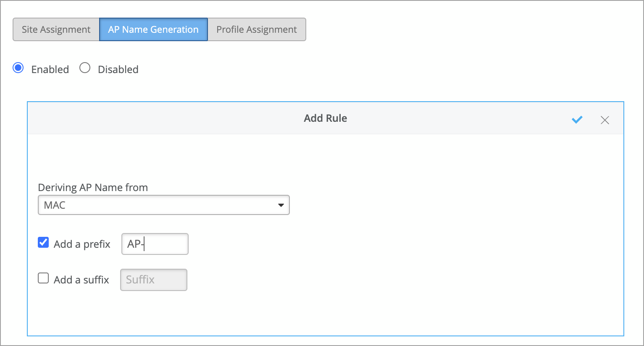Click the 'Add Rule' header title
This screenshot has height=346, width=644.
click(326, 118)
